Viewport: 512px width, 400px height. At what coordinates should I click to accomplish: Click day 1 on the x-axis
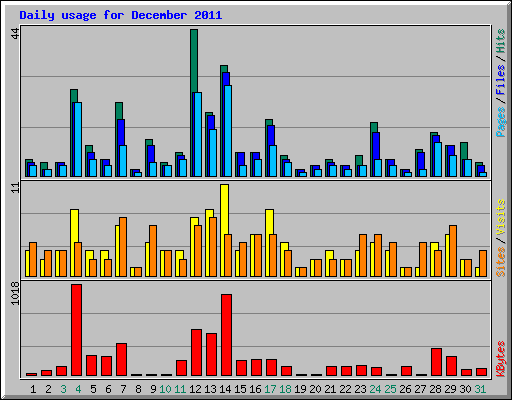pyautogui.click(x=33, y=389)
